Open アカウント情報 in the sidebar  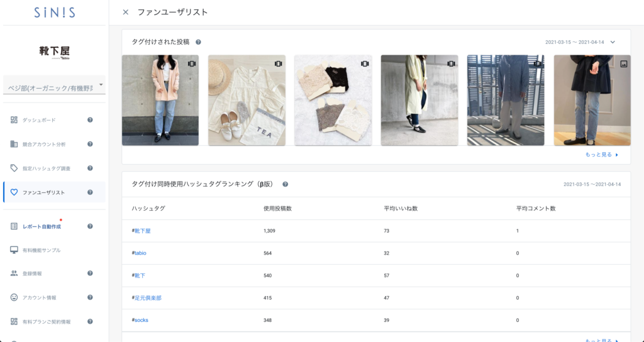(39, 297)
